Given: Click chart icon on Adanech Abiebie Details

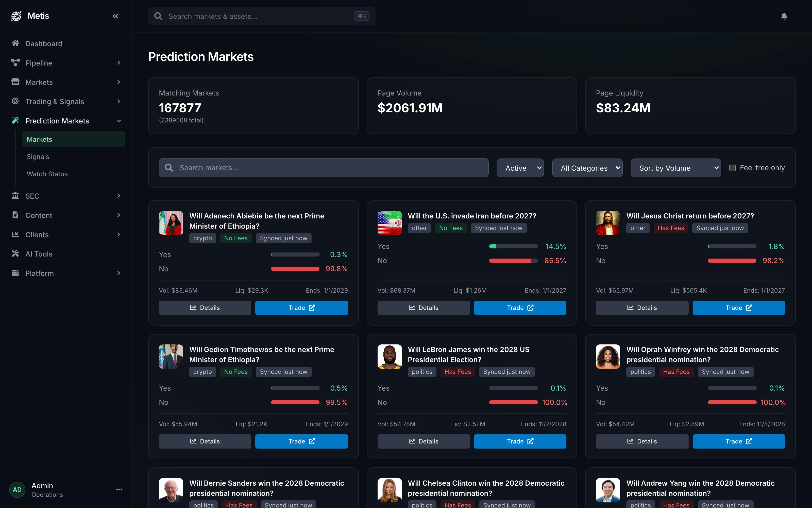Looking at the screenshot, I should point(193,307).
